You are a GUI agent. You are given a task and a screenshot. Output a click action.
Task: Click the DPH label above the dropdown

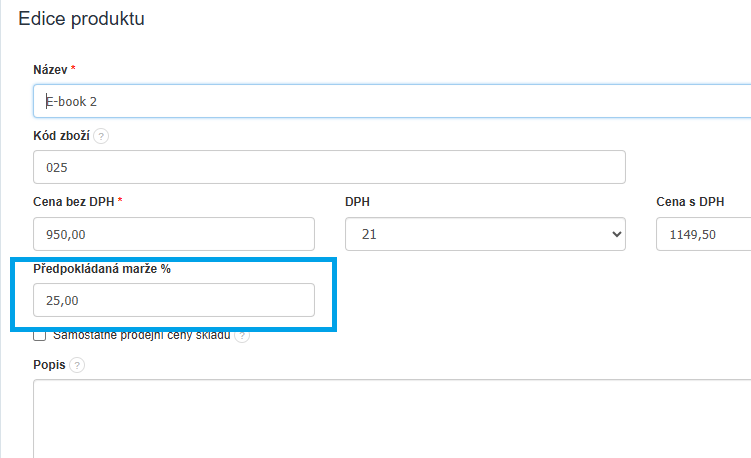pyautogui.click(x=357, y=201)
